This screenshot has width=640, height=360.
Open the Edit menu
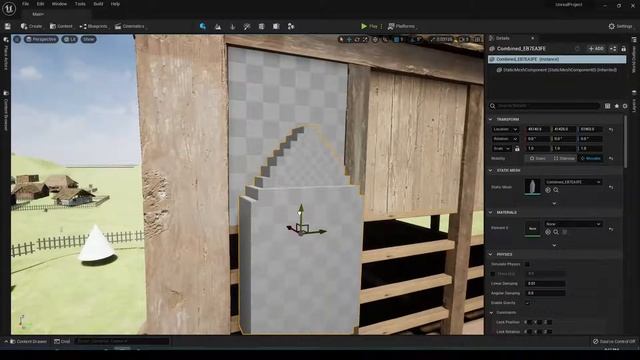click(x=40, y=4)
